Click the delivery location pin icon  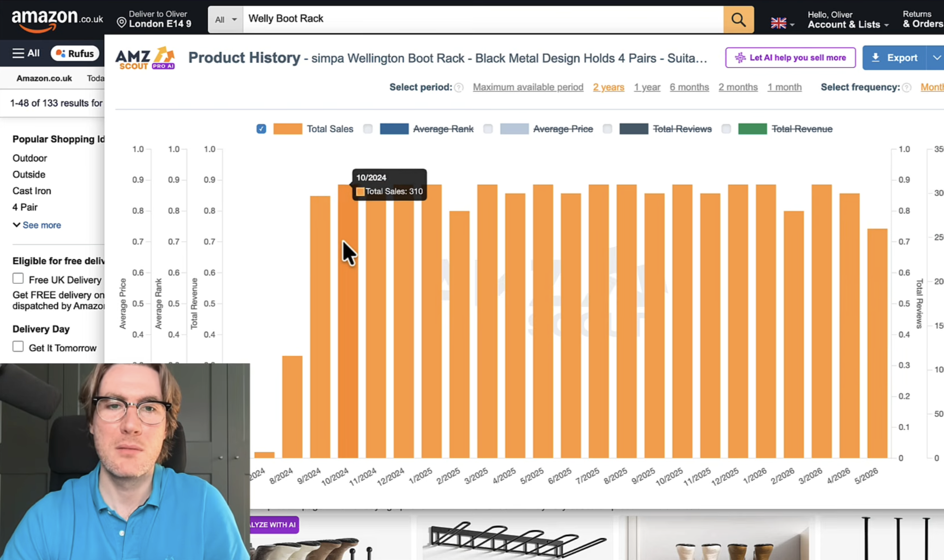point(121,23)
